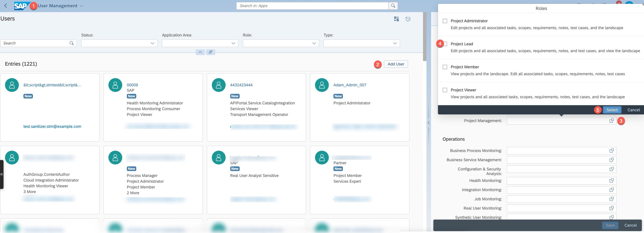Click the history clock icon
Viewport: 644px width, 233px height.
408,19
